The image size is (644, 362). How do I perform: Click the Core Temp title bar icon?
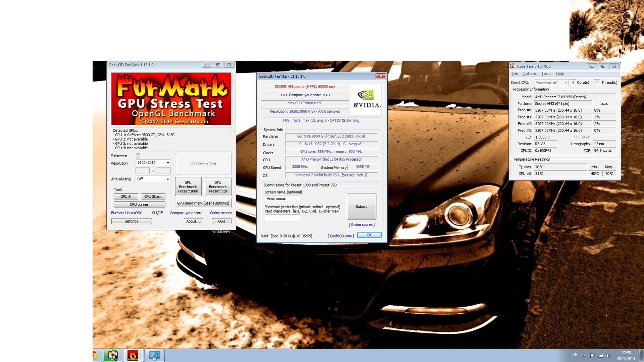click(513, 66)
